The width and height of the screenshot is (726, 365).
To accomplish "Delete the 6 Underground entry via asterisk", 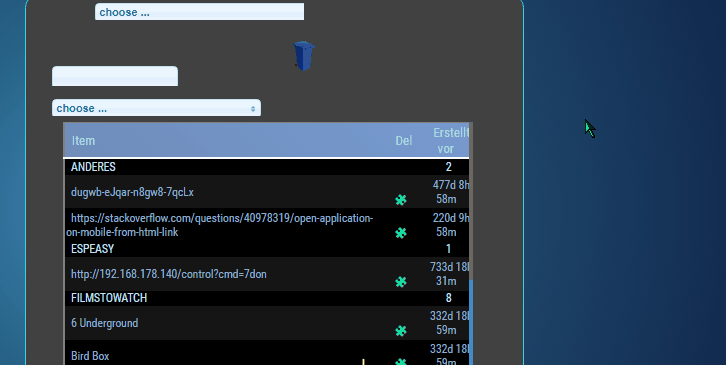I will pyautogui.click(x=401, y=331).
